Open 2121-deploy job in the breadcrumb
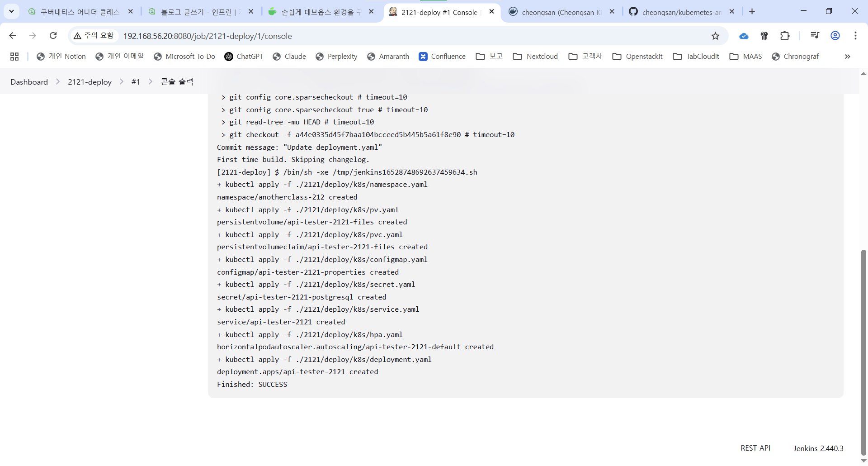This screenshot has width=868, height=466. click(90, 82)
